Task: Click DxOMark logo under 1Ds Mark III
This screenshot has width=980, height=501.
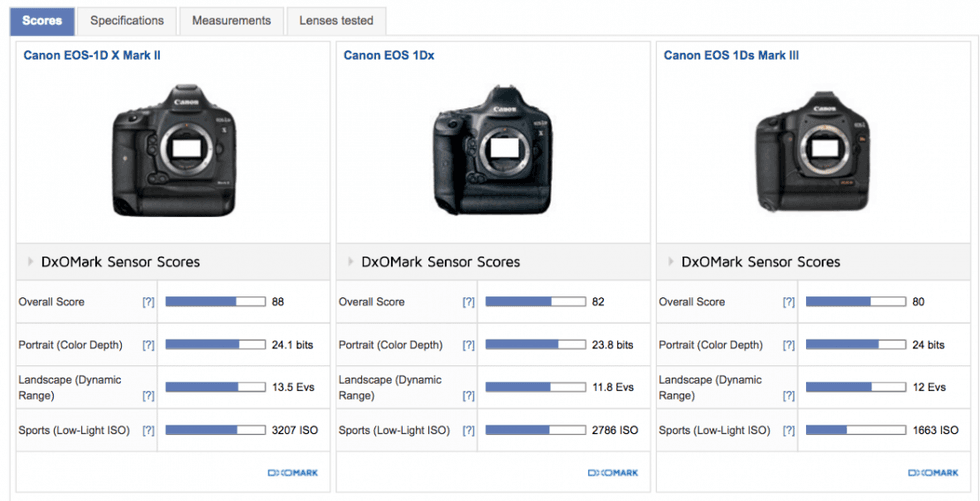Action: [x=933, y=473]
